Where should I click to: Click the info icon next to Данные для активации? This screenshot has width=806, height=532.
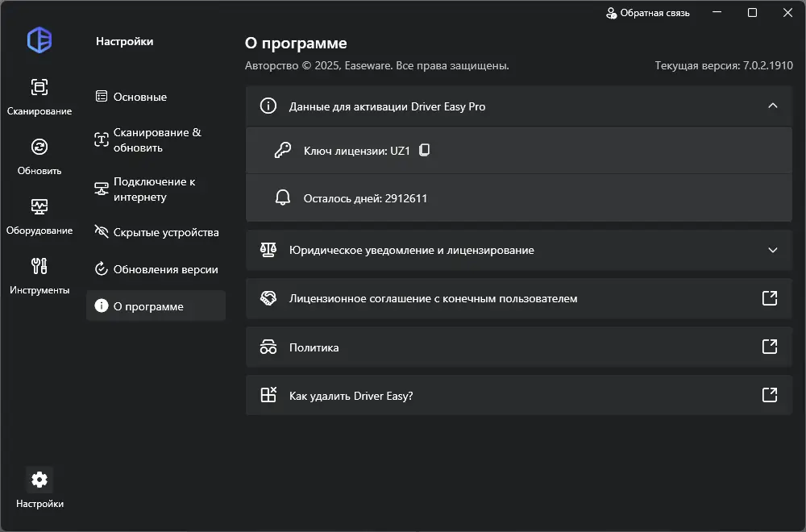(268, 106)
